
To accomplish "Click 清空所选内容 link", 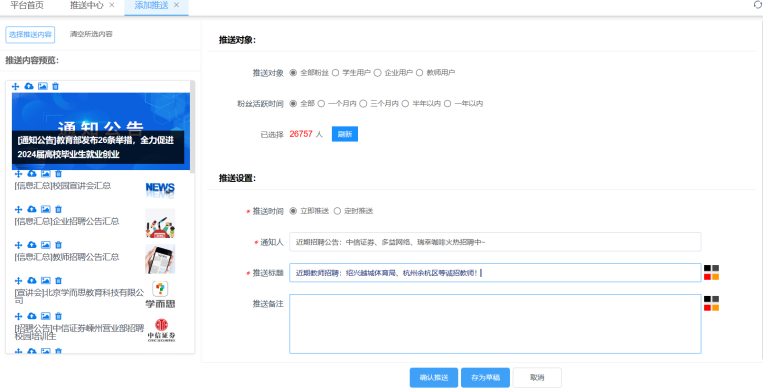I will 91,34.
